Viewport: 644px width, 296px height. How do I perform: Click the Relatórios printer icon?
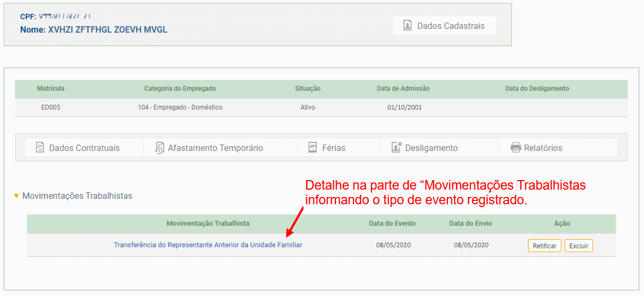(x=515, y=147)
